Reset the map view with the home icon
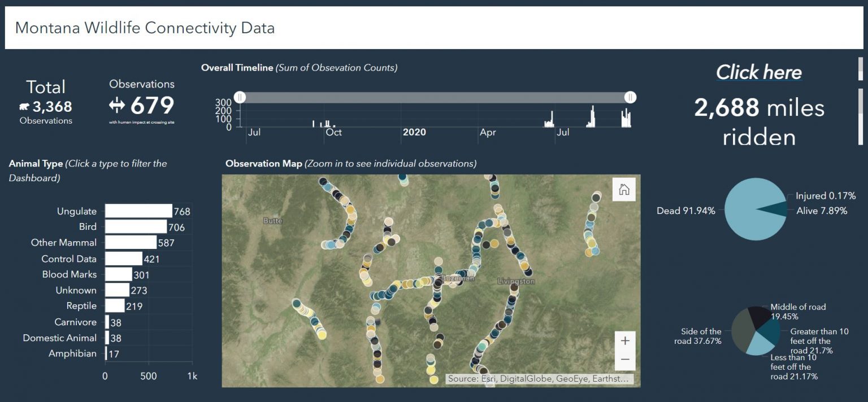 pyautogui.click(x=624, y=190)
